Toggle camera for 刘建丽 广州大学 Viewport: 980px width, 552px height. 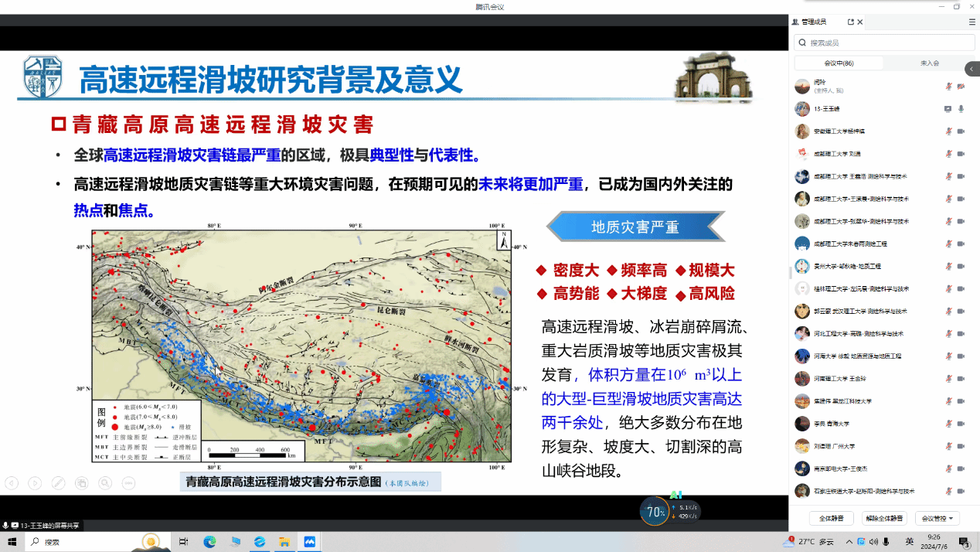(961, 446)
